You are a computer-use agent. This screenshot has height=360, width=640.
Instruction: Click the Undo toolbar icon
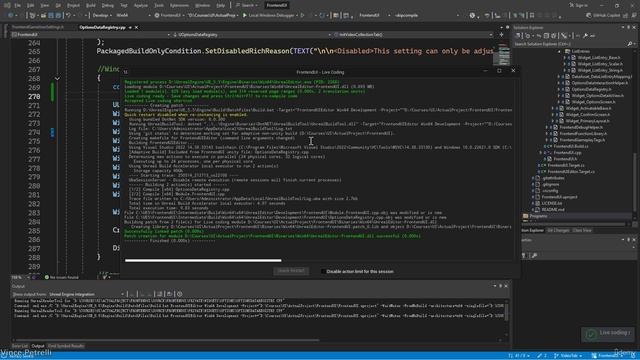click(69, 16)
